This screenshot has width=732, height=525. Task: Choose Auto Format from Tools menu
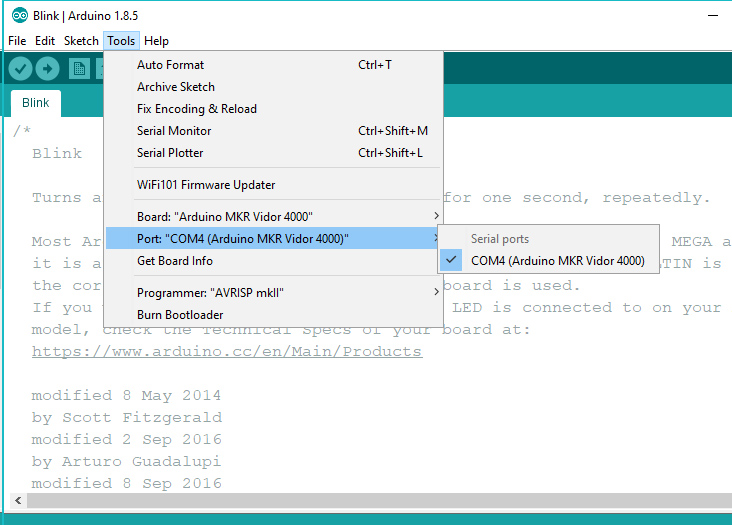(170, 65)
